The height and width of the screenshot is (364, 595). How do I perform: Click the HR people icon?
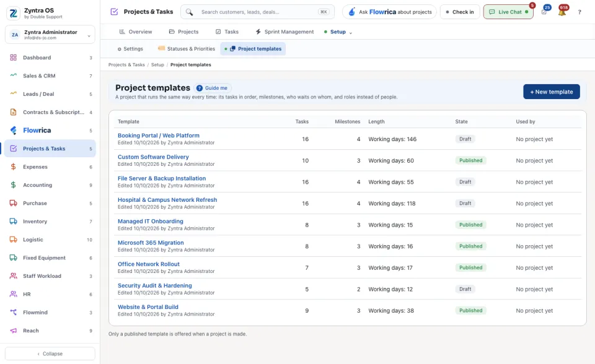click(x=13, y=294)
